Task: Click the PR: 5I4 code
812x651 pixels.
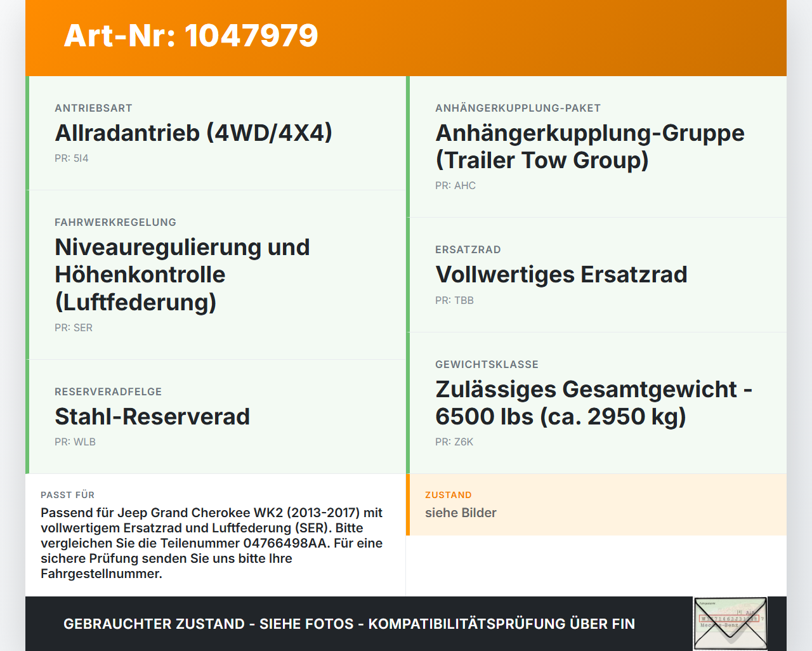Action: coord(72,158)
